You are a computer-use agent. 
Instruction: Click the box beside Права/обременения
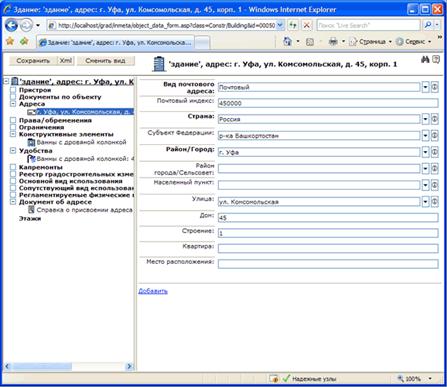tap(13, 120)
